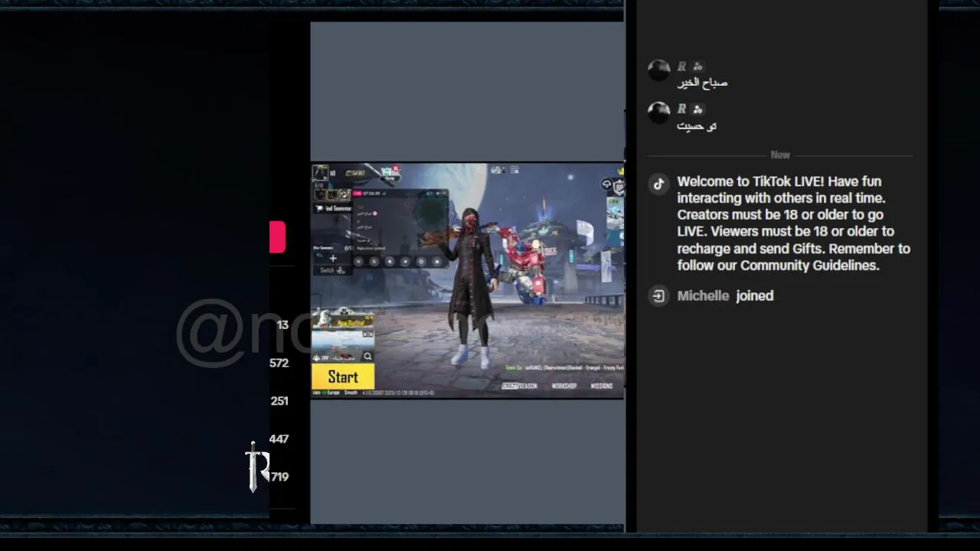Click the username Michelle in chat
The width and height of the screenshot is (980, 551).
[703, 295]
